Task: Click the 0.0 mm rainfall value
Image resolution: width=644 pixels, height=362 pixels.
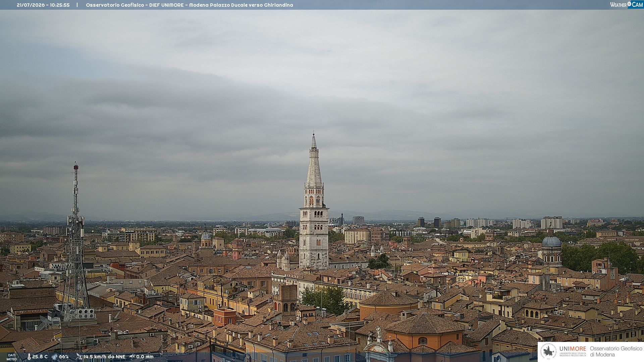Action: pos(145,357)
